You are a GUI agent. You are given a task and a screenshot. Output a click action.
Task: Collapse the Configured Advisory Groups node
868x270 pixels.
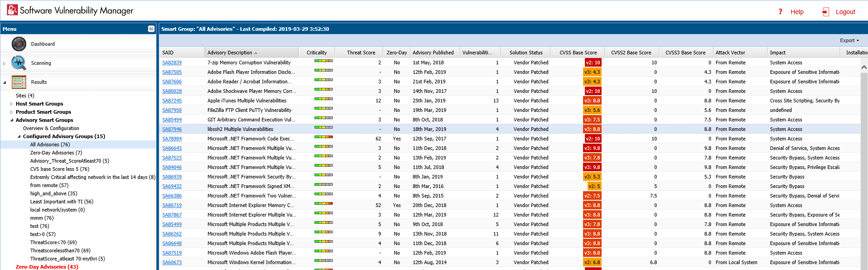tap(19, 136)
